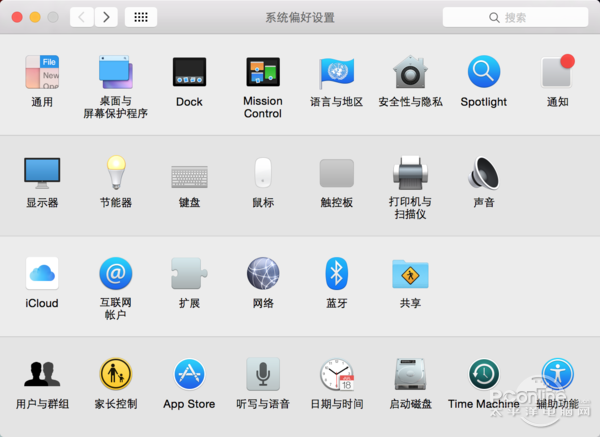
Task: Click the 搜索 search field
Action: tap(515, 17)
